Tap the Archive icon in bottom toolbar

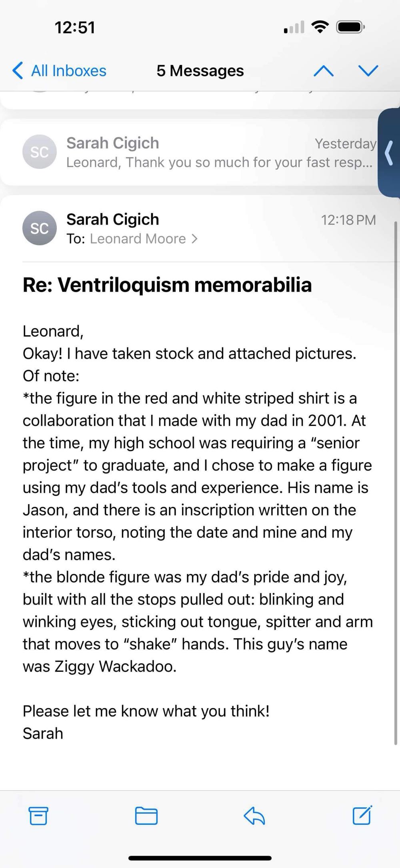pyautogui.click(x=38, y=816)
